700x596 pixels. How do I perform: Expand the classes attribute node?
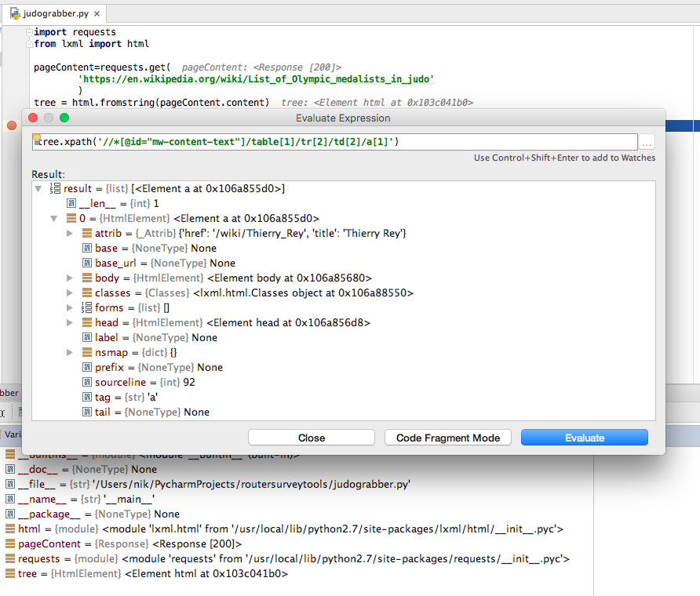coord(69,293)
